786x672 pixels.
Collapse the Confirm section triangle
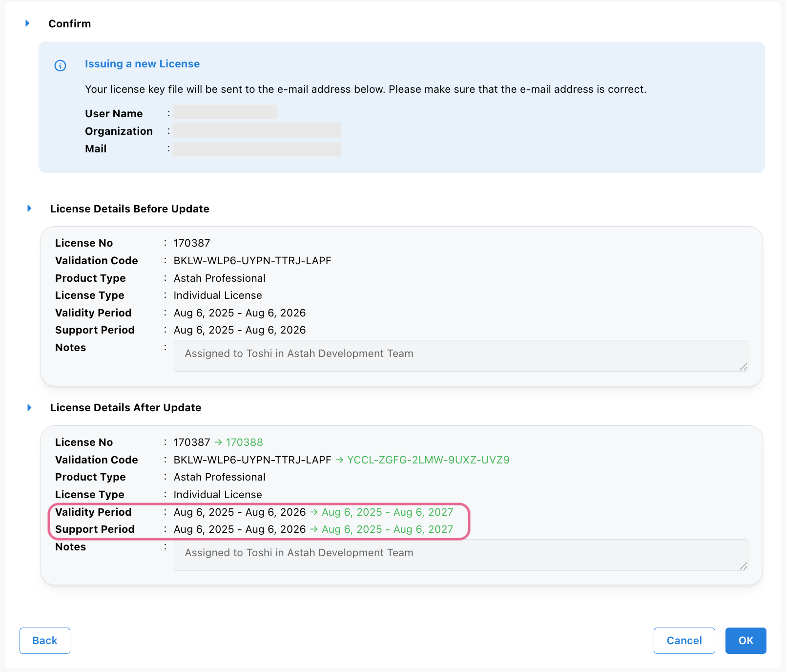point(27,23)
